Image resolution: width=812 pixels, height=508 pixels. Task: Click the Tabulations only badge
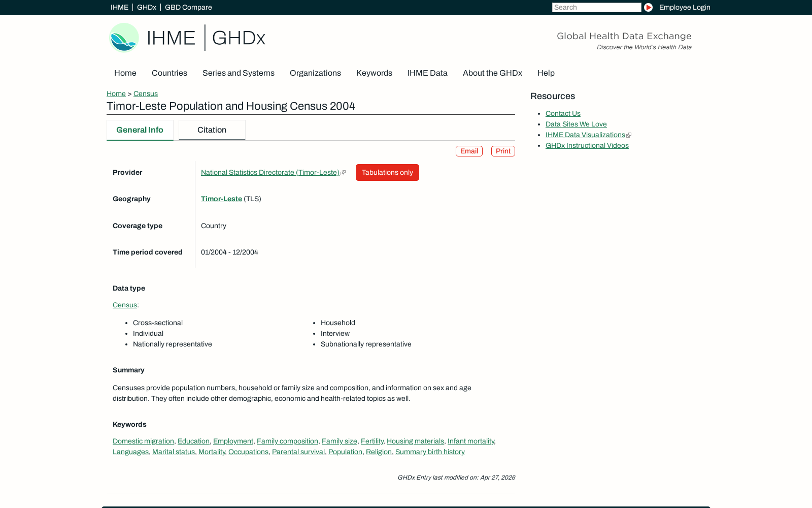387,172
